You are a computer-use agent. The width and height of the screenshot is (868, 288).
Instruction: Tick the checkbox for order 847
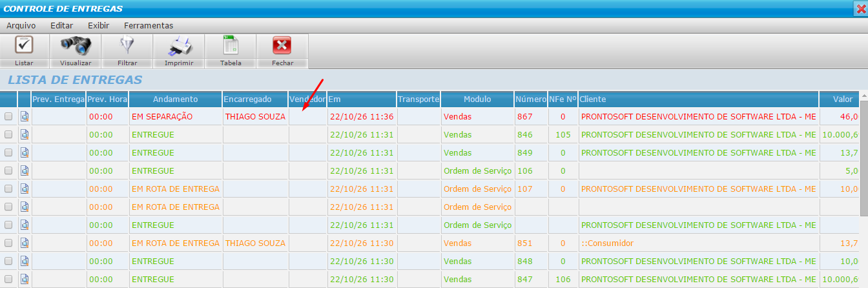(x=8, y=280)
